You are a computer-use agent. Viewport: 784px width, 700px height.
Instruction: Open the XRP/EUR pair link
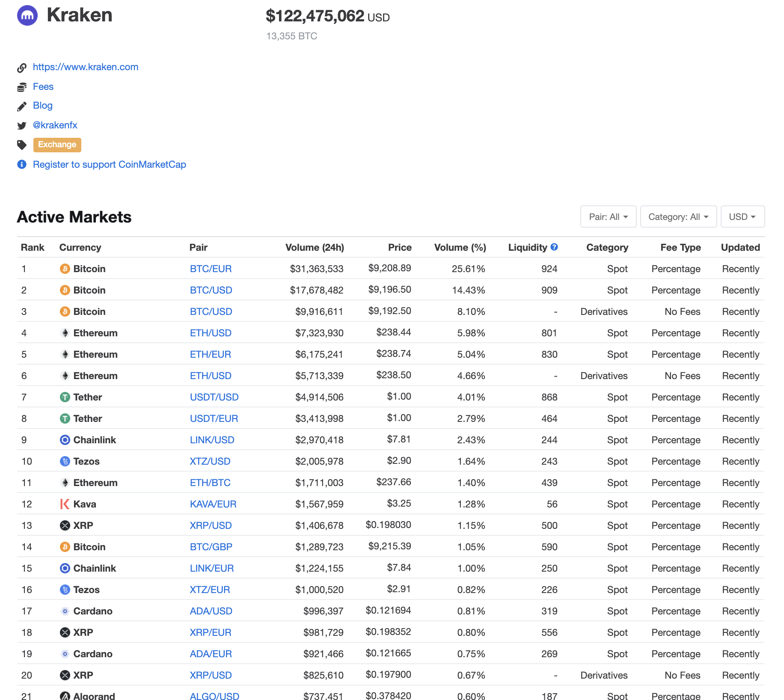tap(211, 632)
